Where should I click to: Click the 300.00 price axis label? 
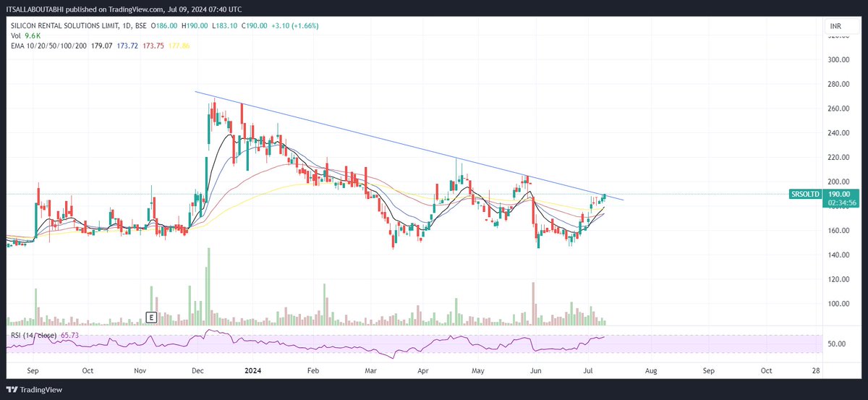[x=838, y=60]
